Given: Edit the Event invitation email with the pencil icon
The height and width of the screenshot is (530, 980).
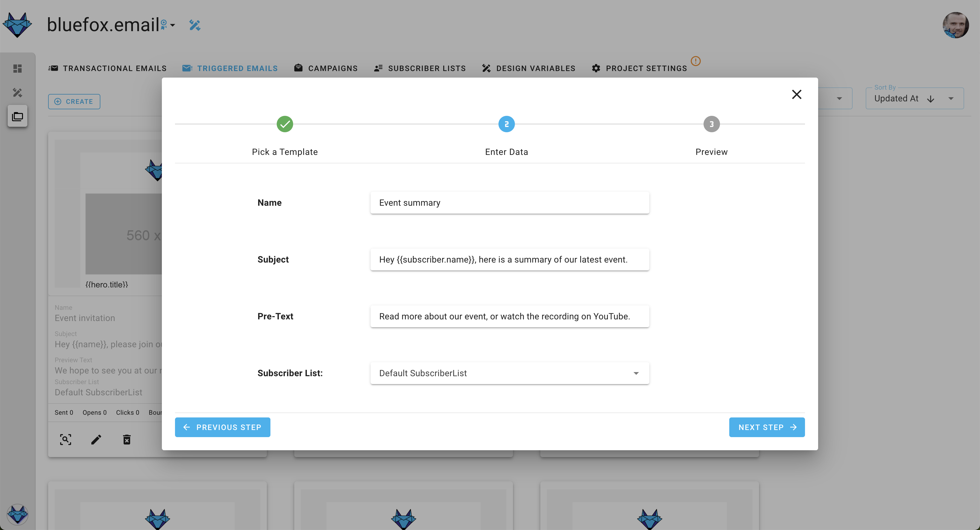Looking at the screenshot, I should [x=96, y=440].
